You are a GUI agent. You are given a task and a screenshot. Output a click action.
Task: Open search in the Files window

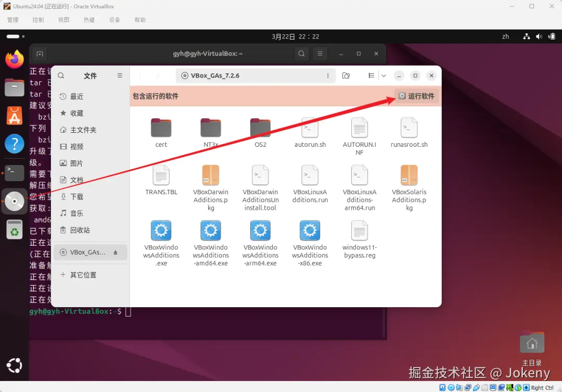(x=61, y=75)
